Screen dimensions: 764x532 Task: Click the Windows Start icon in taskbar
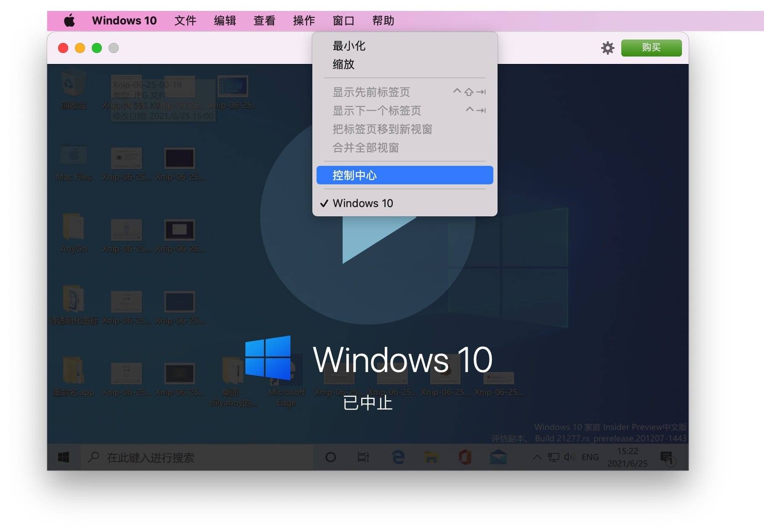(64, 457)
